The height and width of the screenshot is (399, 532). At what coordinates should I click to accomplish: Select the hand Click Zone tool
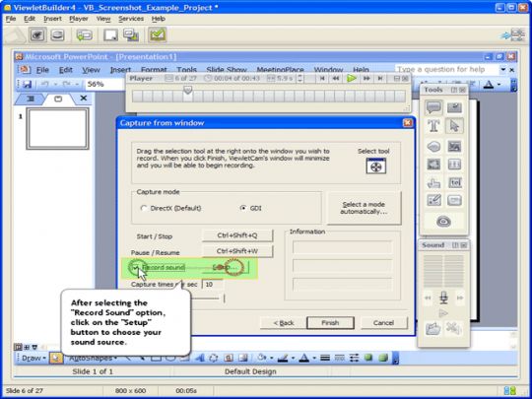click(433, 183)
